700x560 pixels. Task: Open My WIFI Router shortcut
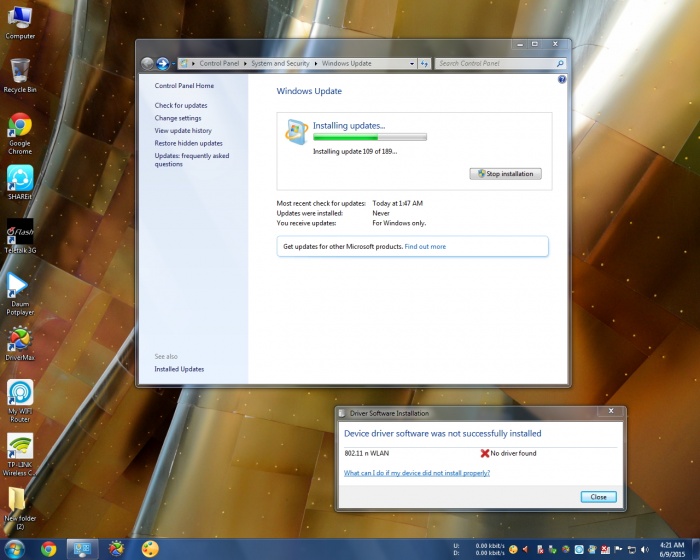click(x=19, y=393)
